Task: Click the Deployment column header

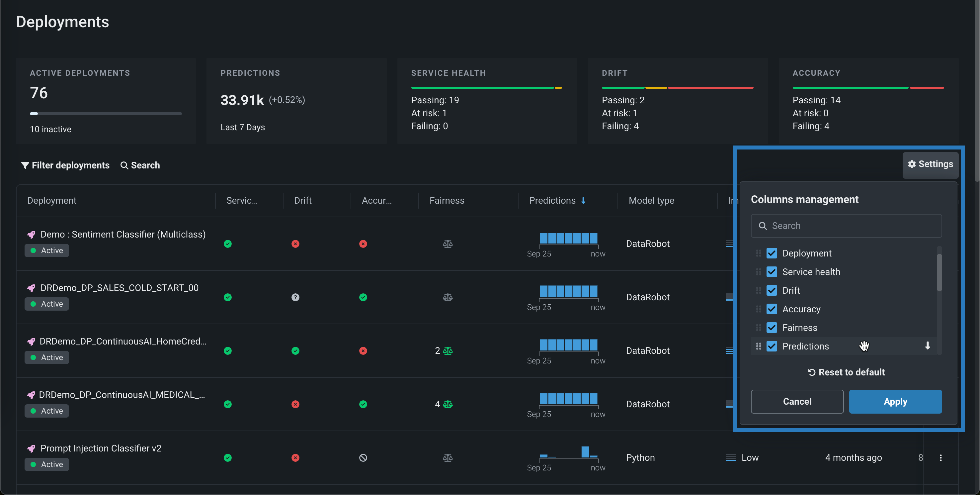Action: (52, 201)
